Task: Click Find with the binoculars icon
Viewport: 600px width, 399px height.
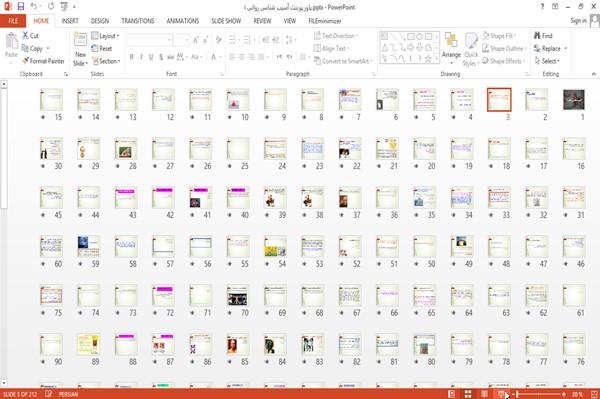Action: coord(543,36)
